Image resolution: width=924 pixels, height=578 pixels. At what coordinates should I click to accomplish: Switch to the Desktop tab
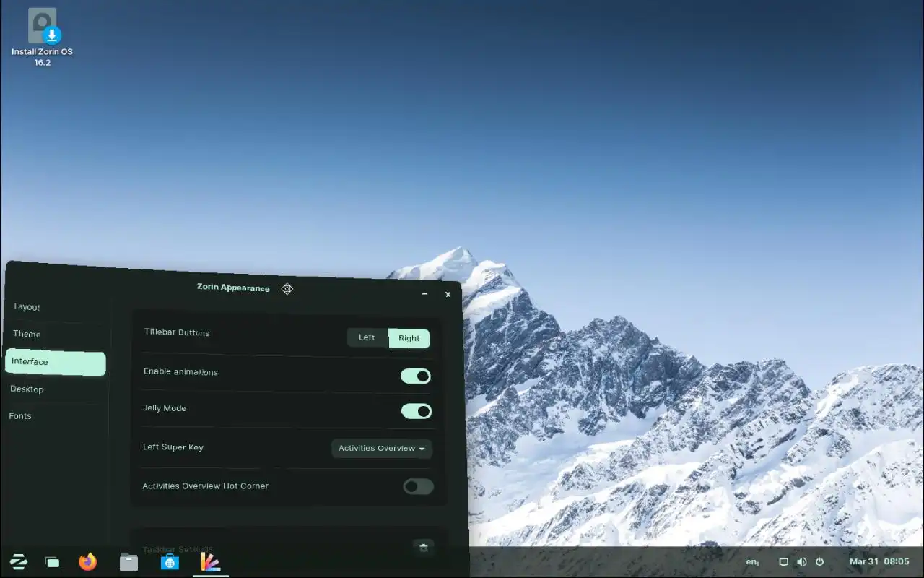[x=55, y=389]
